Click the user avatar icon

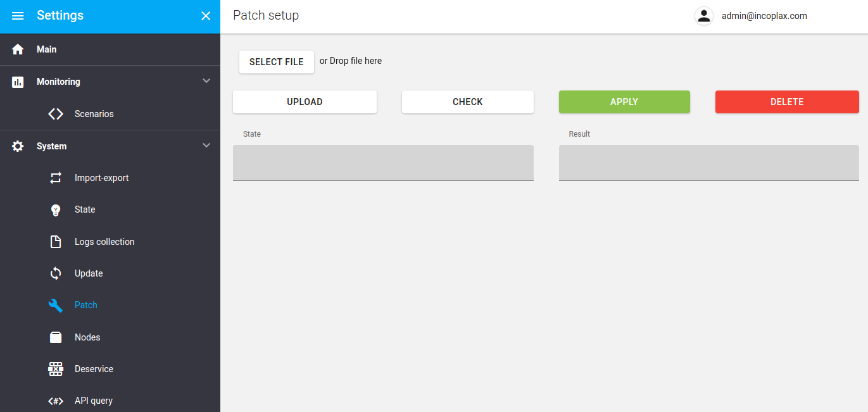point(704,16)
